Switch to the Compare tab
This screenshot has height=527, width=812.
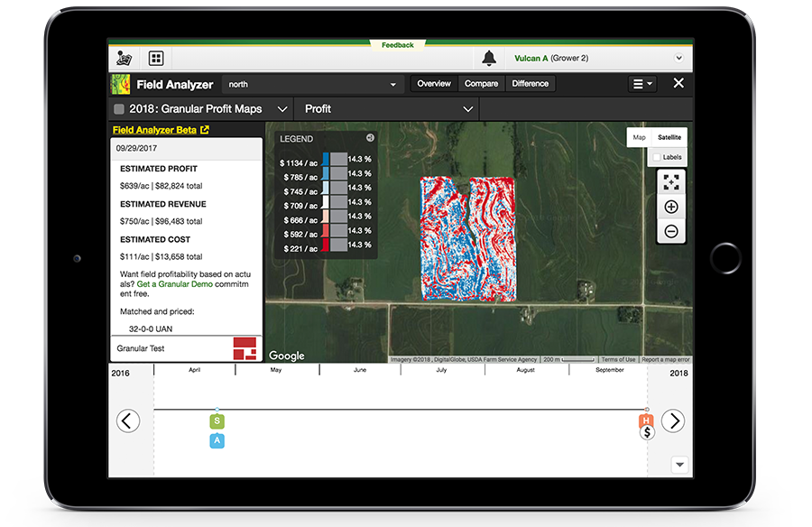tap(481, 83)
